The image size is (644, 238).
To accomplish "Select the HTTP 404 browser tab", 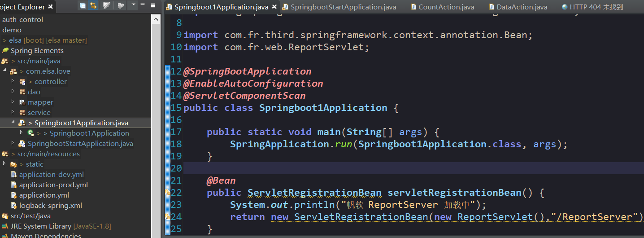I will point(596,7).
